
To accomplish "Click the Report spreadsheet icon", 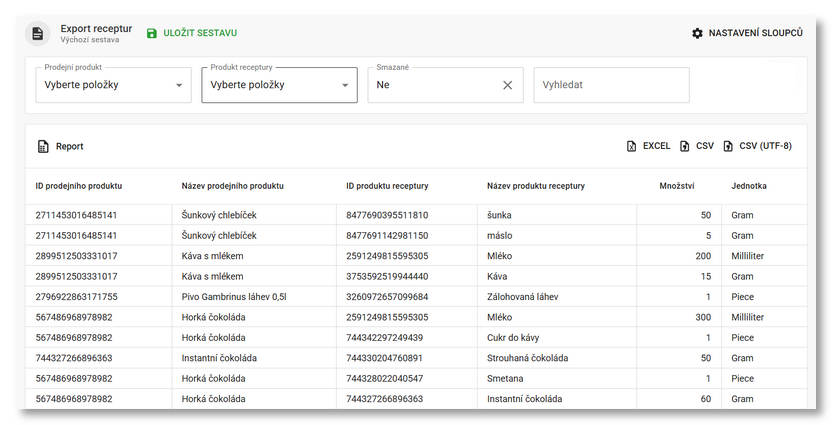I will click(43, 146).
